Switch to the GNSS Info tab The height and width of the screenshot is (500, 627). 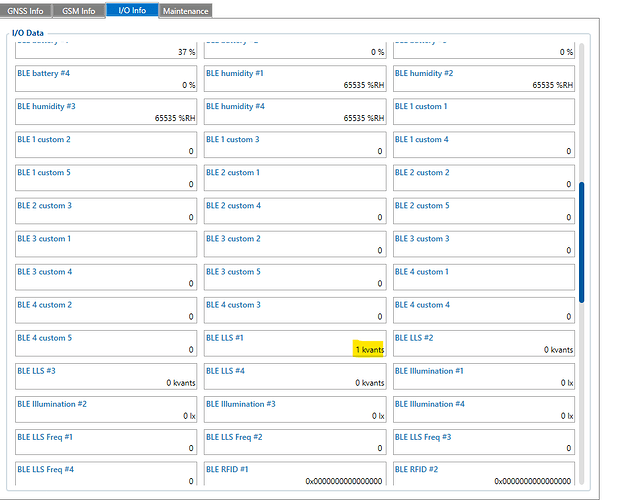coord(28,11)
